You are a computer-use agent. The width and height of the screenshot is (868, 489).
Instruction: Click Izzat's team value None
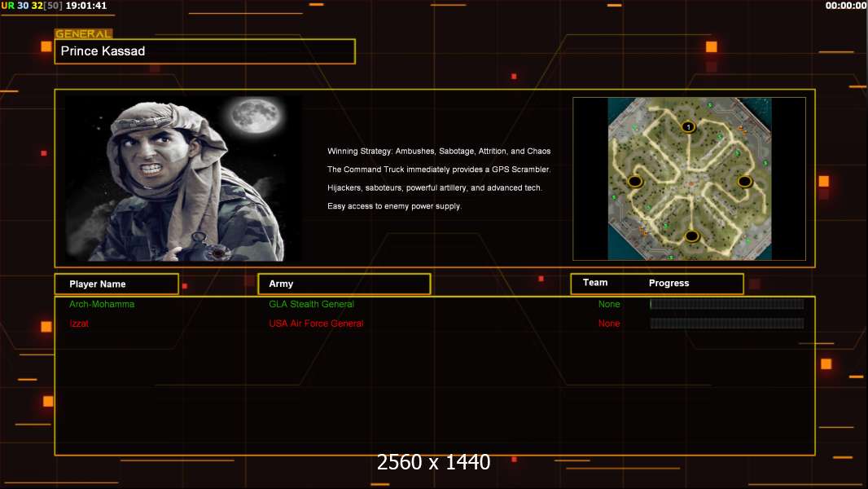pos(609,324)
